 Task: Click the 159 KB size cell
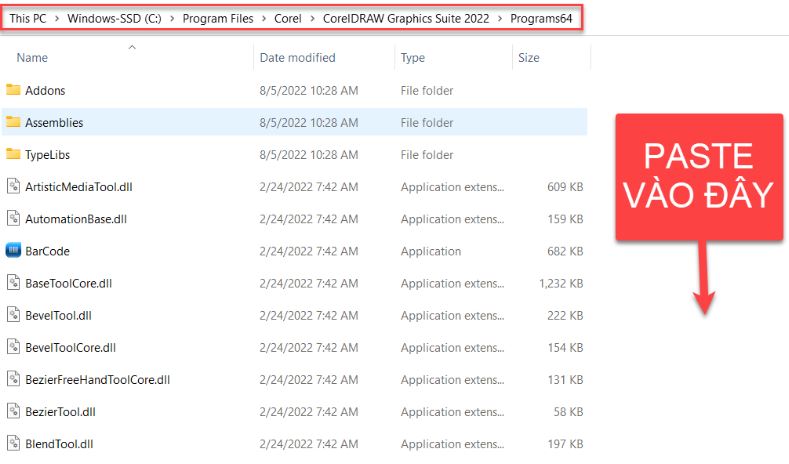566,219
